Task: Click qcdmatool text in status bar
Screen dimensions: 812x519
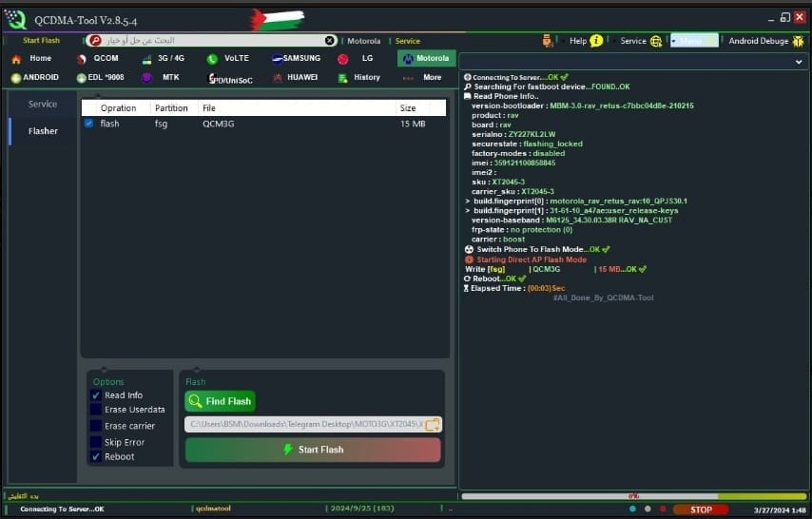Action: [x=213, y=509]
